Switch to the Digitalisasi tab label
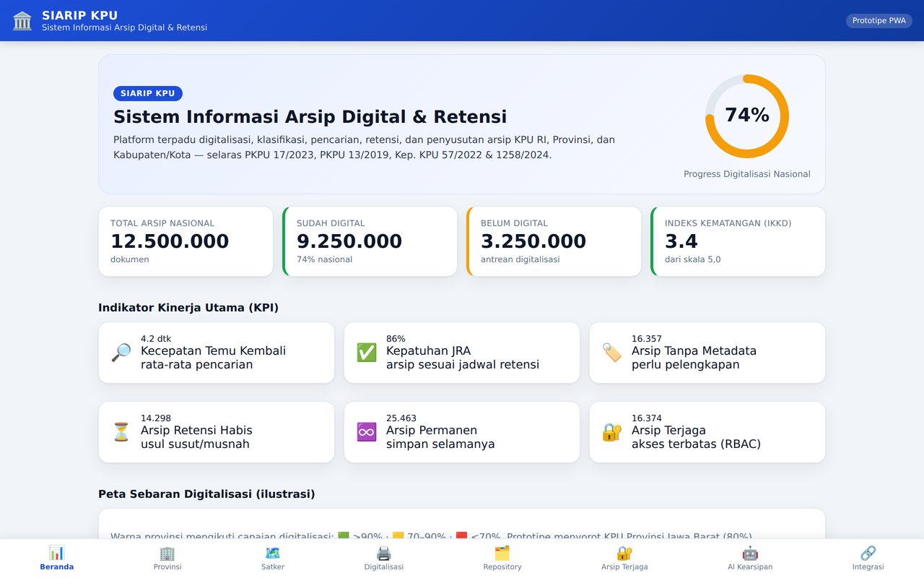 384,567
